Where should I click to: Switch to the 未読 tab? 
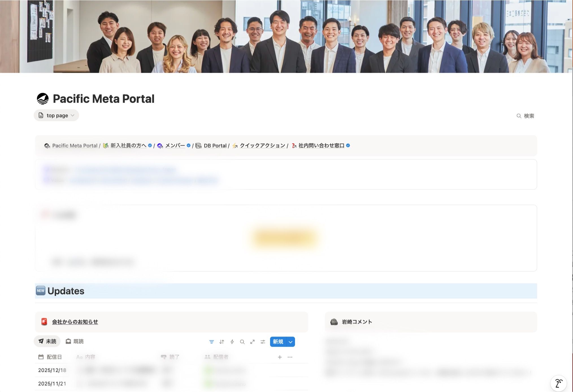coord(47,341)
